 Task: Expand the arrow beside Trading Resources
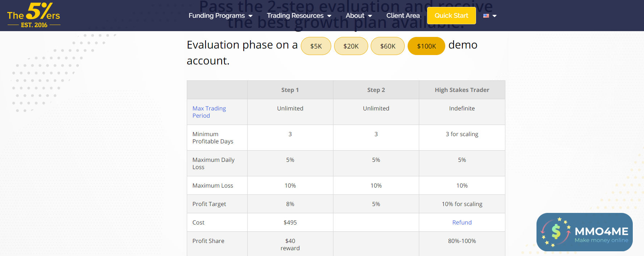point(329,16)
